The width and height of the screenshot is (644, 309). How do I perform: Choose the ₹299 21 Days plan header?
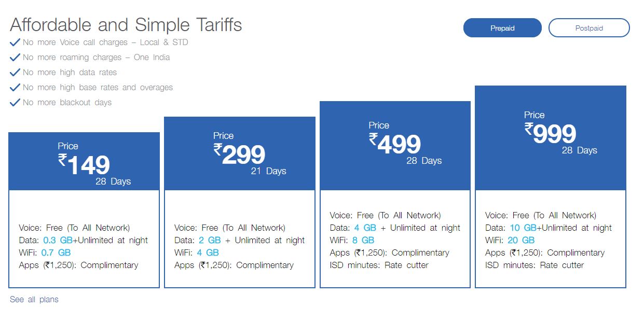[240, 153]
